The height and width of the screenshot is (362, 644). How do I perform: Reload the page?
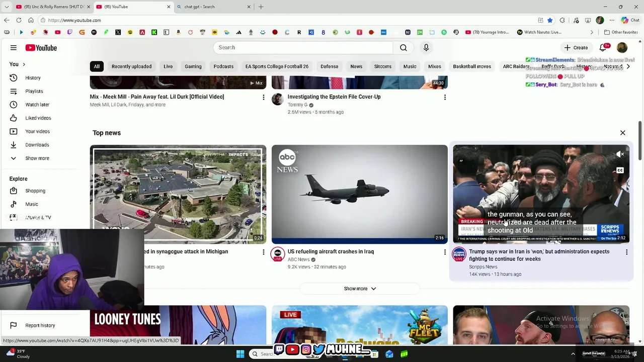tap(19, 20)
